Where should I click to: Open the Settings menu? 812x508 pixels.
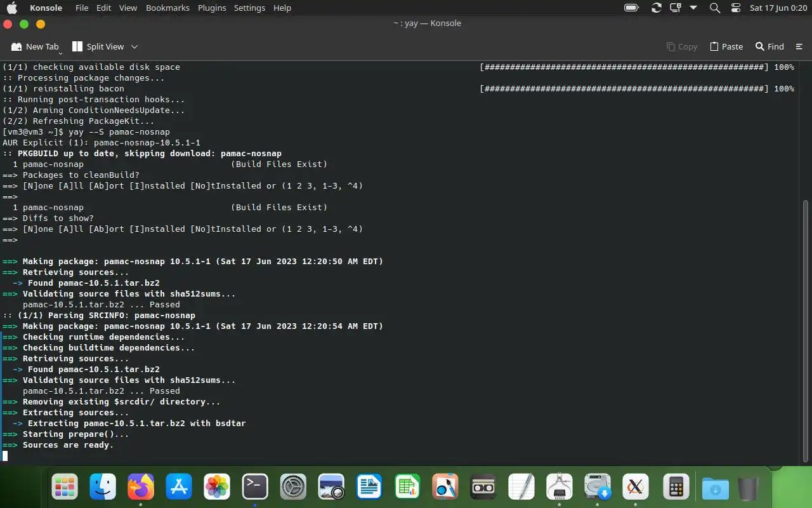click(x=249, y=8)
